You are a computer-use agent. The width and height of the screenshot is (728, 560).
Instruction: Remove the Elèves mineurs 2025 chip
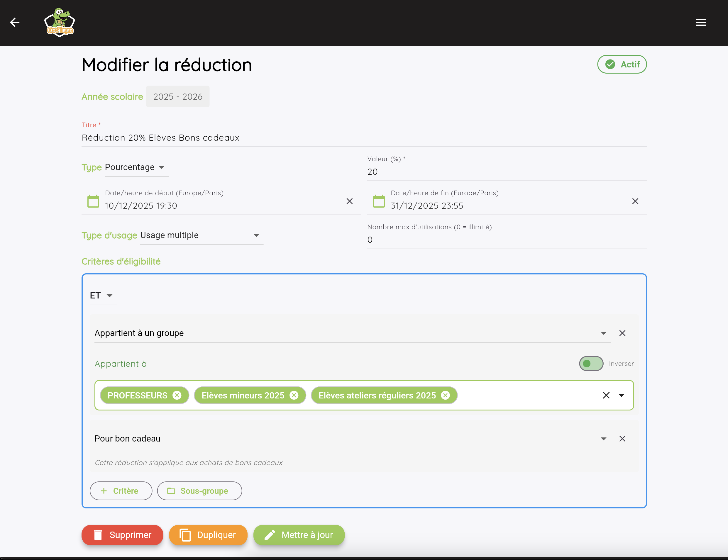(x=294, y=395)
